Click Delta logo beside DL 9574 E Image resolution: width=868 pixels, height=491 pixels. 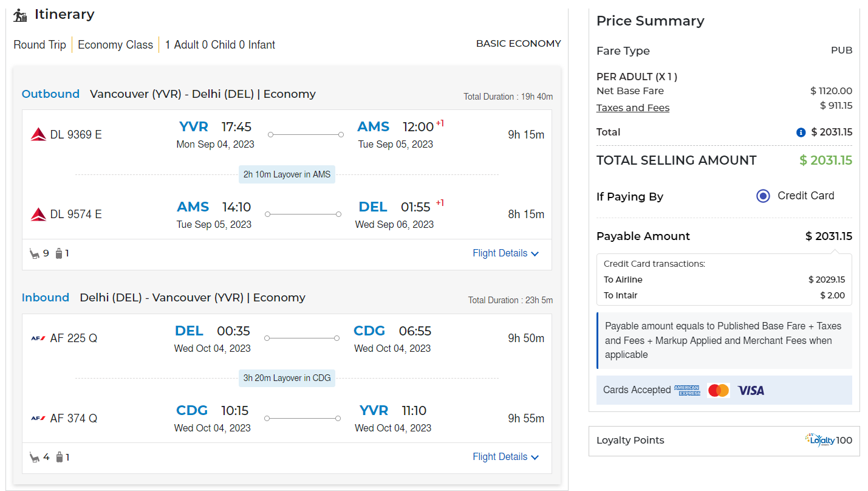(x=38, y=214)
